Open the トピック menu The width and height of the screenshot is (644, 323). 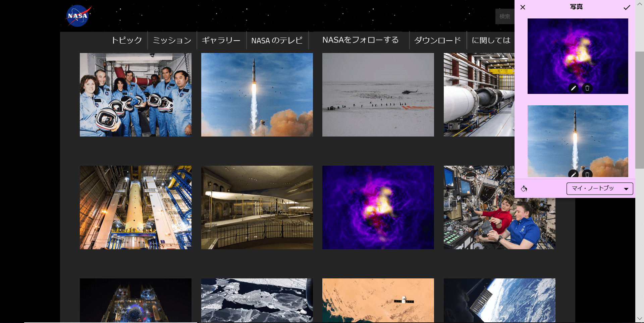click(127, 40)
